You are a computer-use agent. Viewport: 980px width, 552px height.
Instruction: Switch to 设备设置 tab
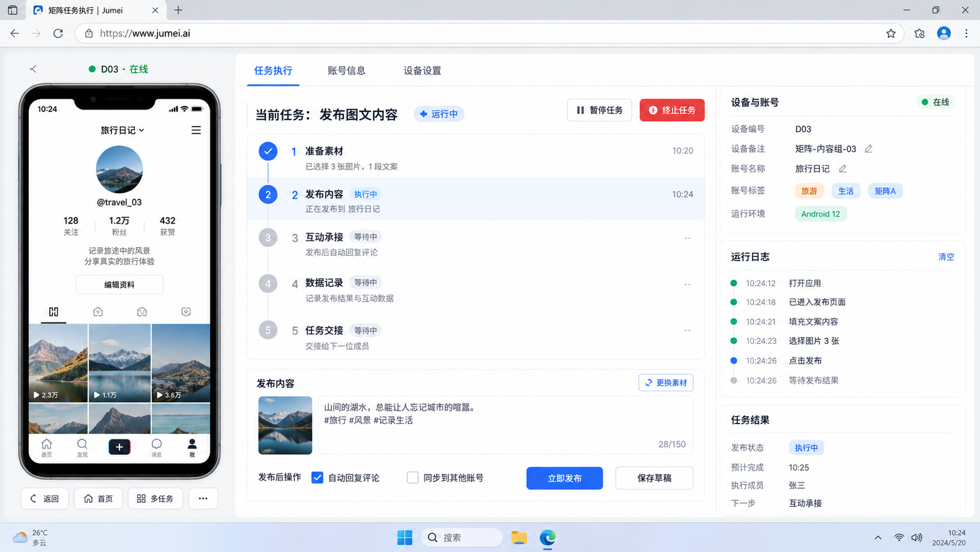coord(422,70)
